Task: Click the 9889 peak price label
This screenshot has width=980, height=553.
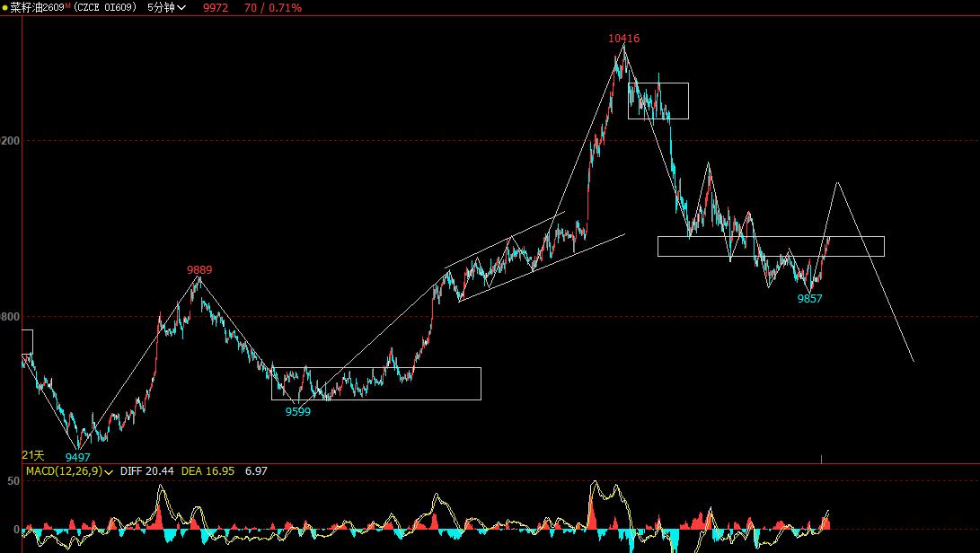Action: [x=199, y=270]
